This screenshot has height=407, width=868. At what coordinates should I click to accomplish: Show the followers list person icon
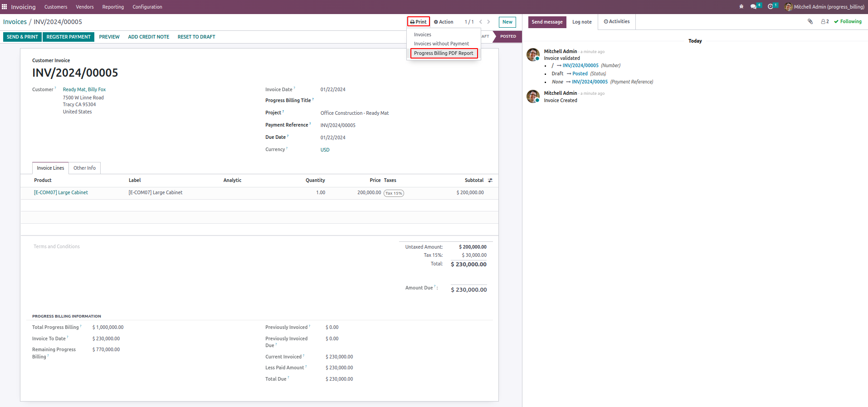(825, 21)
